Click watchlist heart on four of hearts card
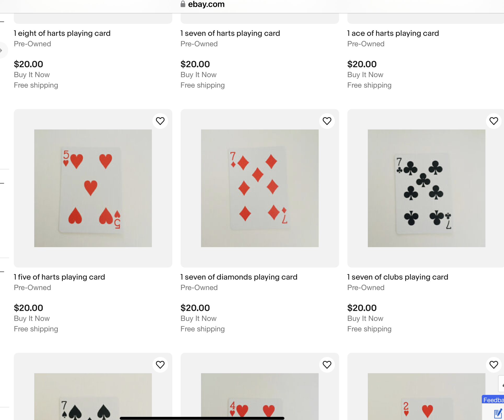 coord(327,365)
